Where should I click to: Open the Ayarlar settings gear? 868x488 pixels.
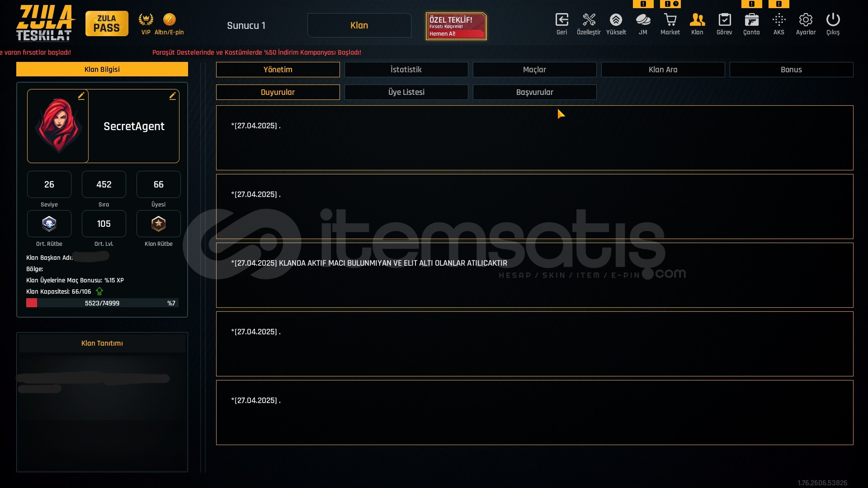pyautogui.click(x=806, y=20)
